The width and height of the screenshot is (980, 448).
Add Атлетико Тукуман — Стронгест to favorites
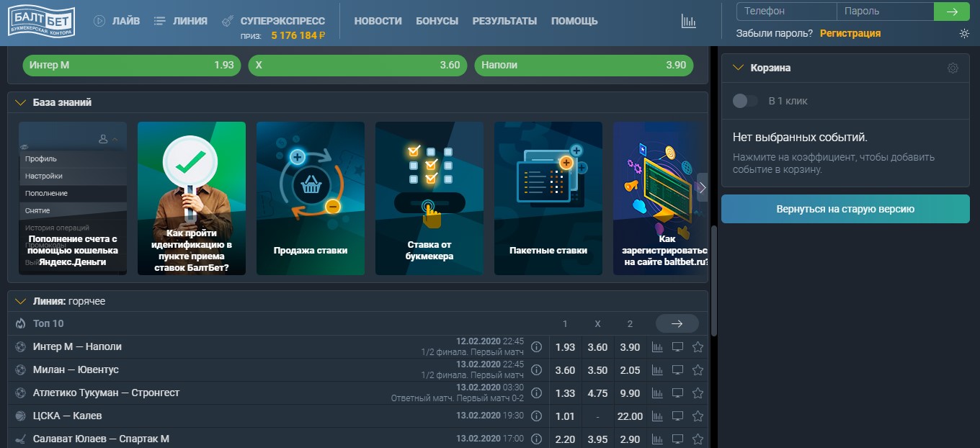(x=698, y=393)
